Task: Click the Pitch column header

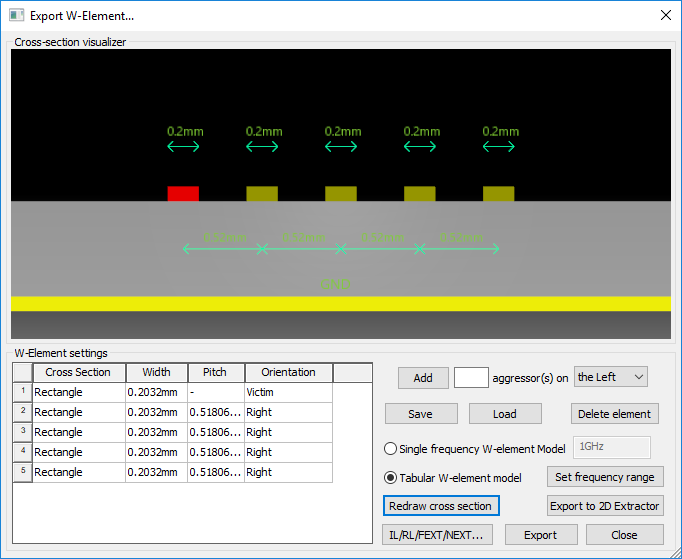Action: coord(215,372)
